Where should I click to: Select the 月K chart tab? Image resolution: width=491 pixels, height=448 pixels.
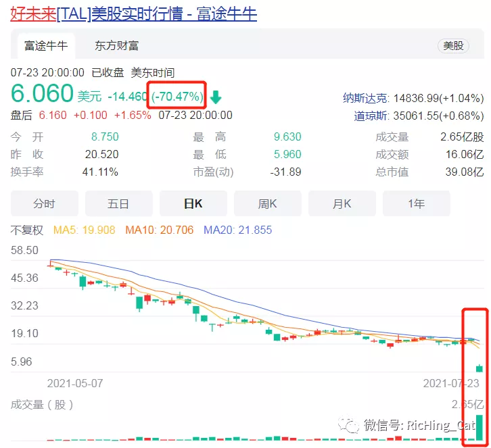coord(342,203)
